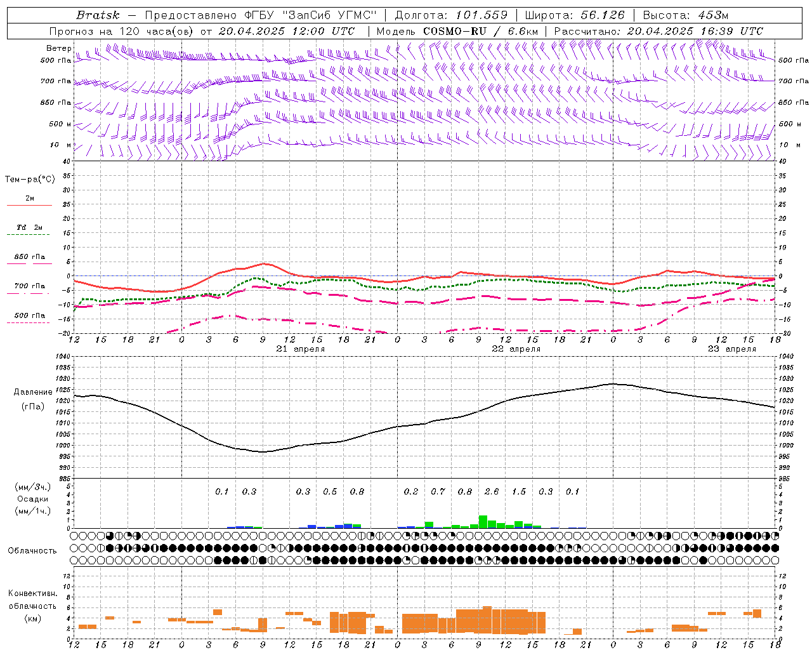Select the 0.7 three-hour precipitation value
This screenshot has width=812, height=650.
point(438,491)
